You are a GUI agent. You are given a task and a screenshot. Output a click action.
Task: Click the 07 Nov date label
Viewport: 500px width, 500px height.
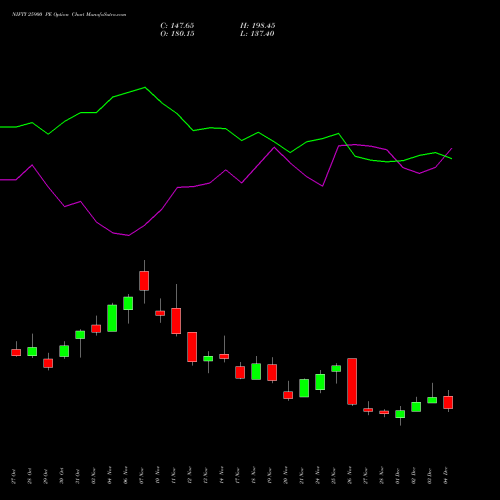tap(142, 476)
